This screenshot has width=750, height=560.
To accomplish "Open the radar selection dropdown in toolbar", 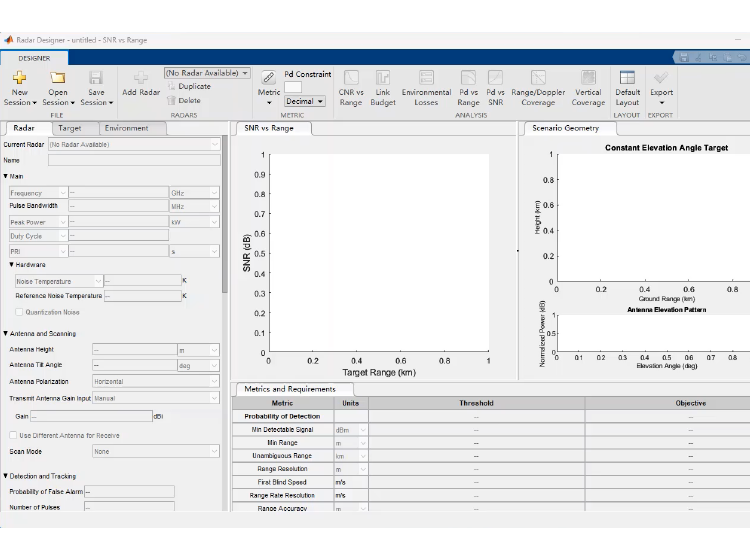I will (207, 73).
